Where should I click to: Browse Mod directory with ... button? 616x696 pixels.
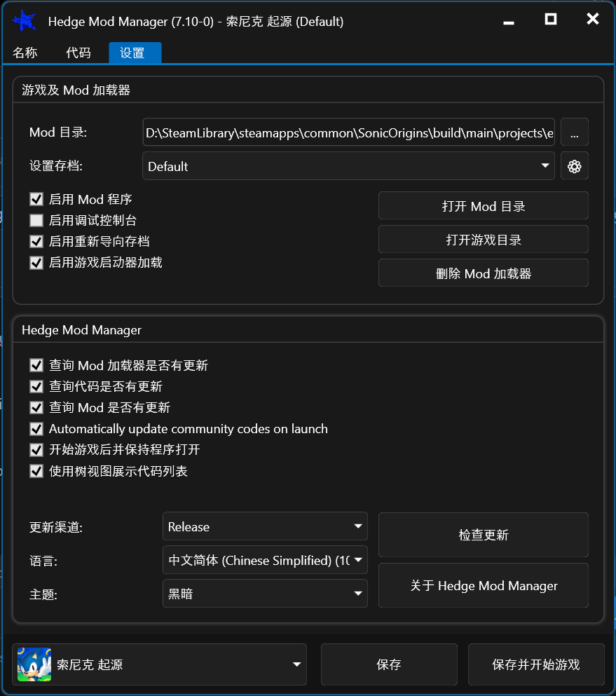[x=574, y=132]
